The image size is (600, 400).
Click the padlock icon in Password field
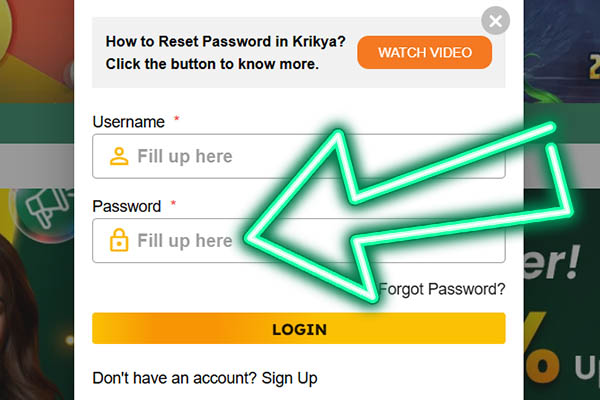pyautogui.click(x=119, y=241)
